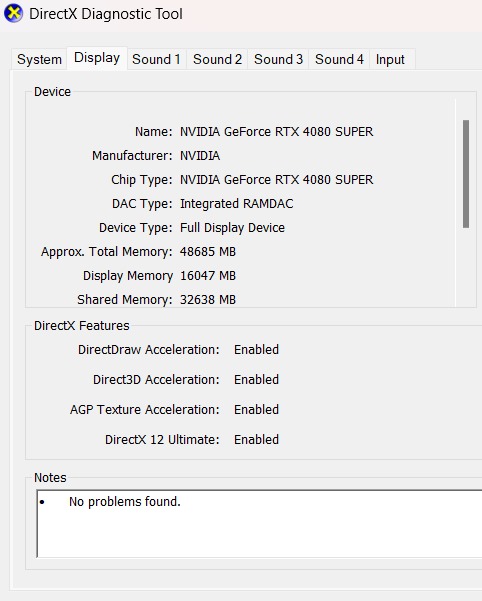Click DirectDraw Acceleration Enabled status

[256, 350]
